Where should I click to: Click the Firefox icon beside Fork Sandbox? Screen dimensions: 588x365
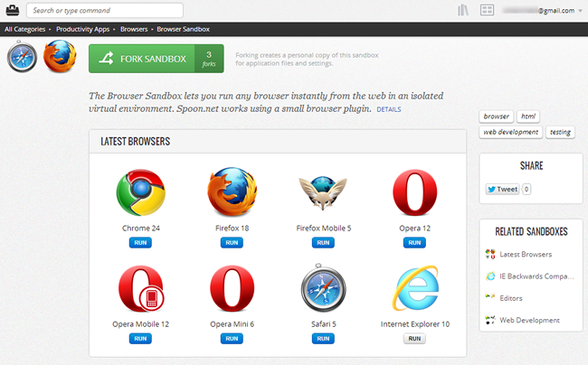pyautogui.click(x=60, y=56)
